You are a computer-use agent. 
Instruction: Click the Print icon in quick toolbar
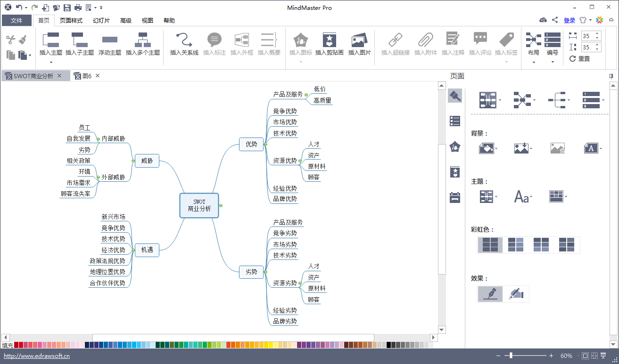(78, 8)
